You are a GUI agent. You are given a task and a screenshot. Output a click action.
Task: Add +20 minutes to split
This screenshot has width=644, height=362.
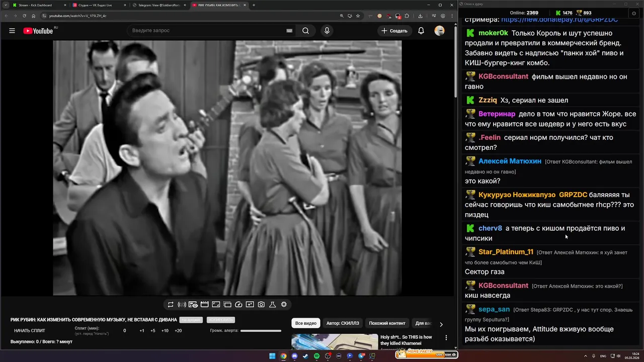click(178, 330)
